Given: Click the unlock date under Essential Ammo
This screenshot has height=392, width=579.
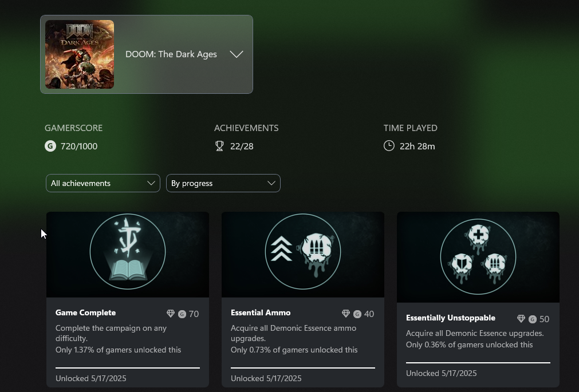Looking at the screenshot, I should [266, 378].
